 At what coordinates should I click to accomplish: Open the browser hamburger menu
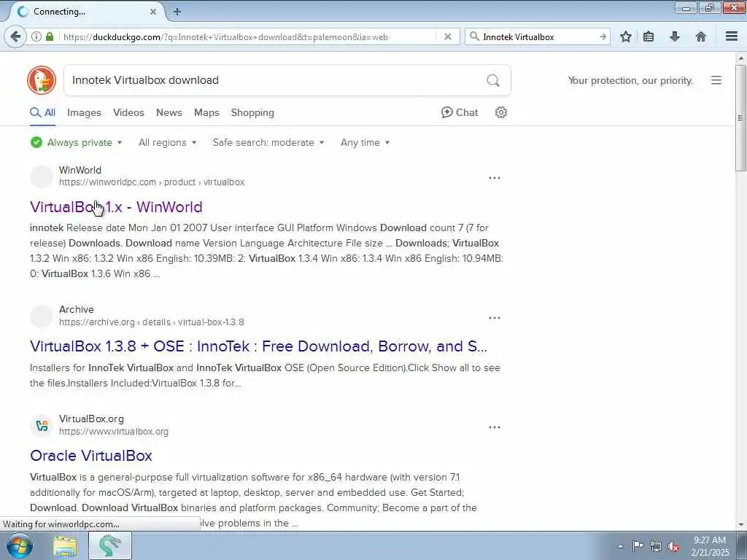[x=732, y=36]
